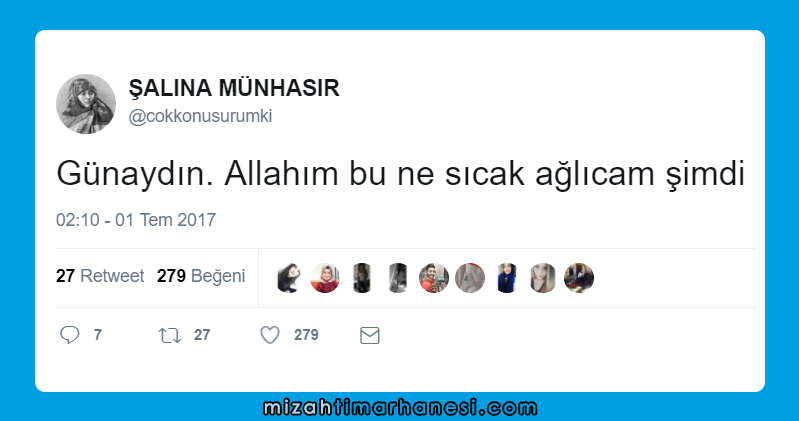
Task: Open the smiling man in red avatar
Action: pyautogui.click(x=434, y=278)
